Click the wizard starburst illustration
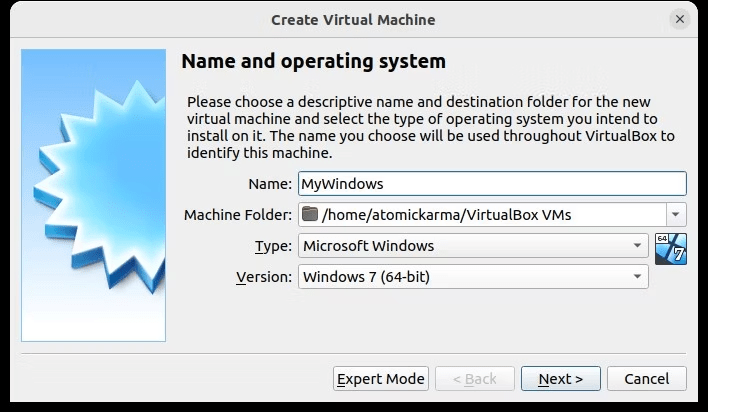Screen dimensions: 748x416 [94, 195]
